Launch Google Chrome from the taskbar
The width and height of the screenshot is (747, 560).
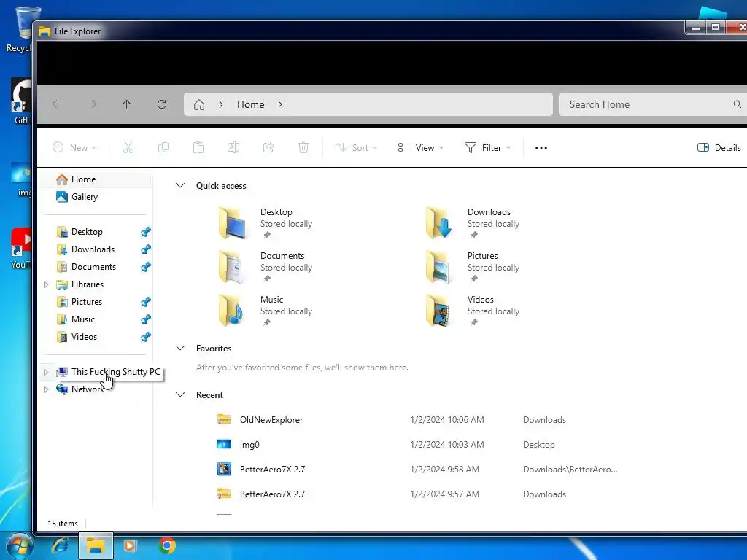click(167, 545)
